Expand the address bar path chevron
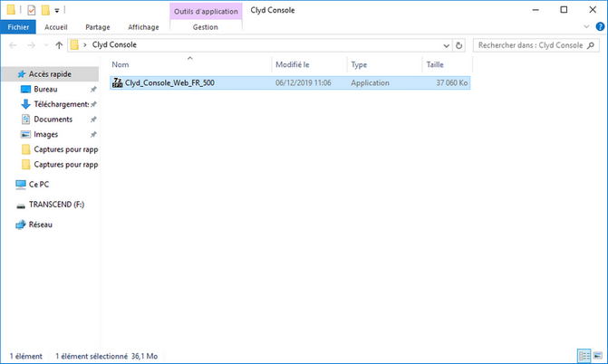This screenshot has width=608, height=364. pyautogui.click(x=85, y=45)
